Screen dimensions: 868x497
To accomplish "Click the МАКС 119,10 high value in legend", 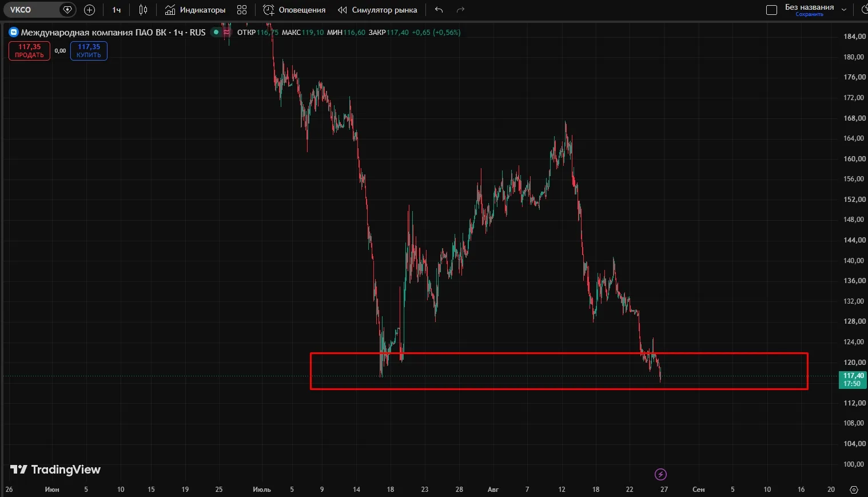I will click(303, 33).
